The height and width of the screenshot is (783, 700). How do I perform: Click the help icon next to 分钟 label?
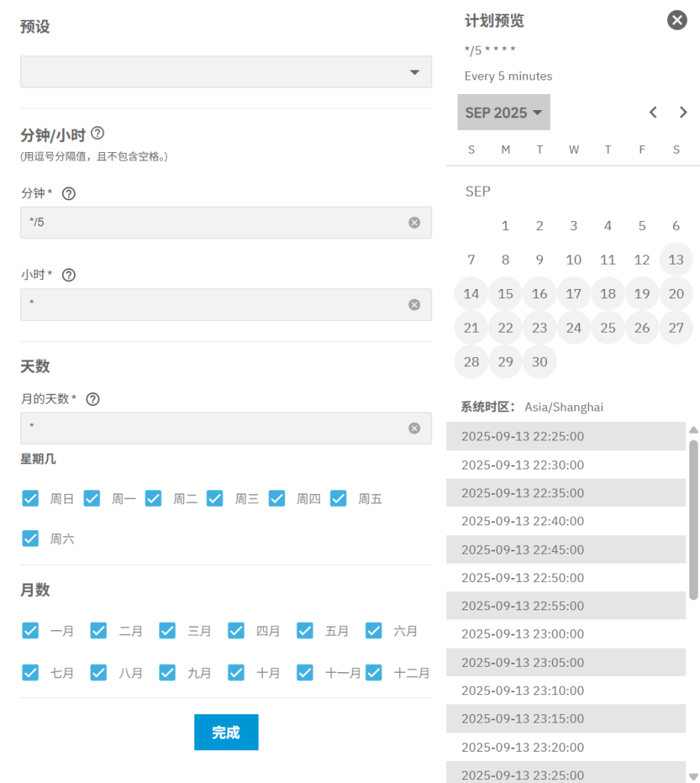(68, 194)
